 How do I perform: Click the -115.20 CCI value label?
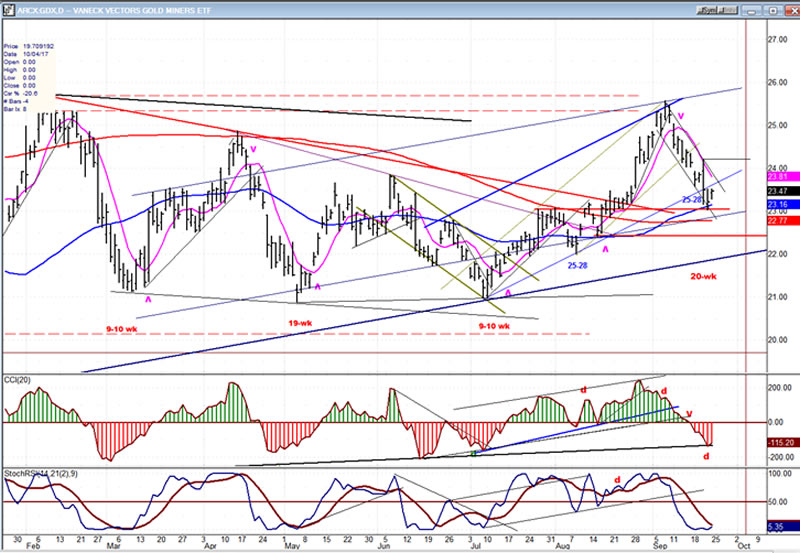pyautogui.click(x=781, y=442)
